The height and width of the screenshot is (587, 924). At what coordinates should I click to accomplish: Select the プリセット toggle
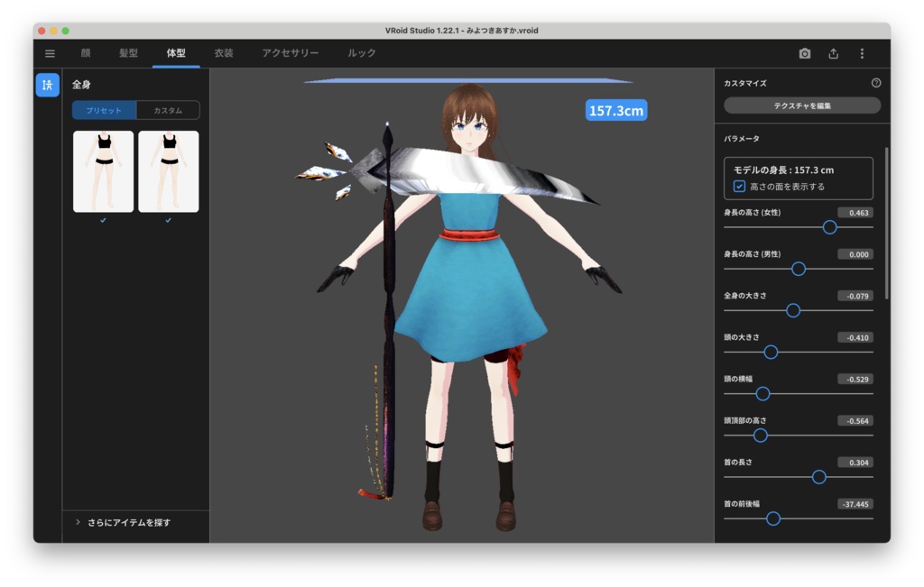pyautogui.click(x=105, y=110)
